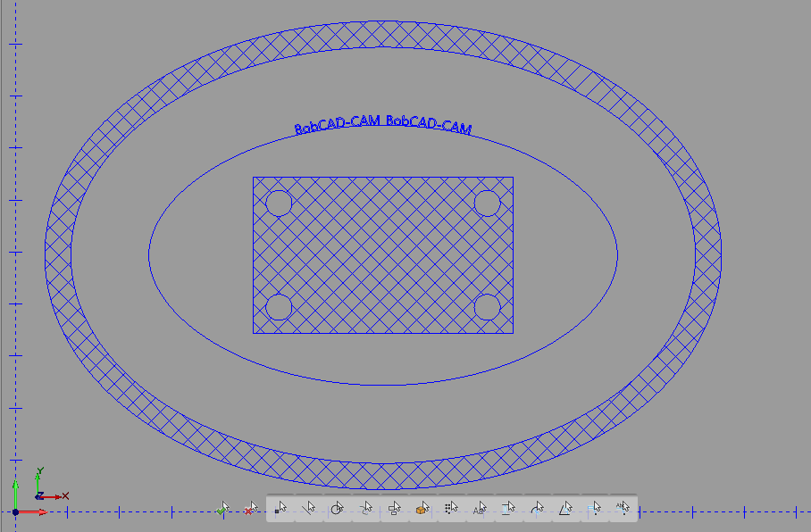Select the bottom-right hole in the rectangle
811x532 pixels.
487,306
